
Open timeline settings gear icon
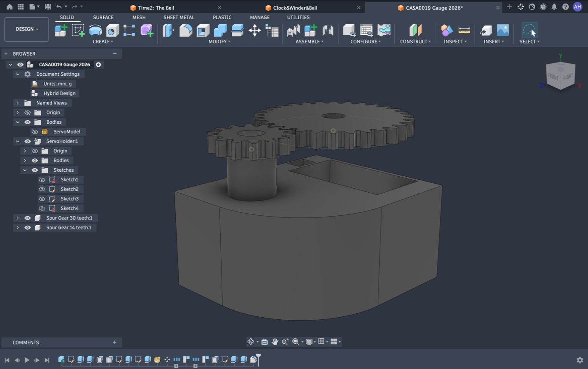click(580, 360)
